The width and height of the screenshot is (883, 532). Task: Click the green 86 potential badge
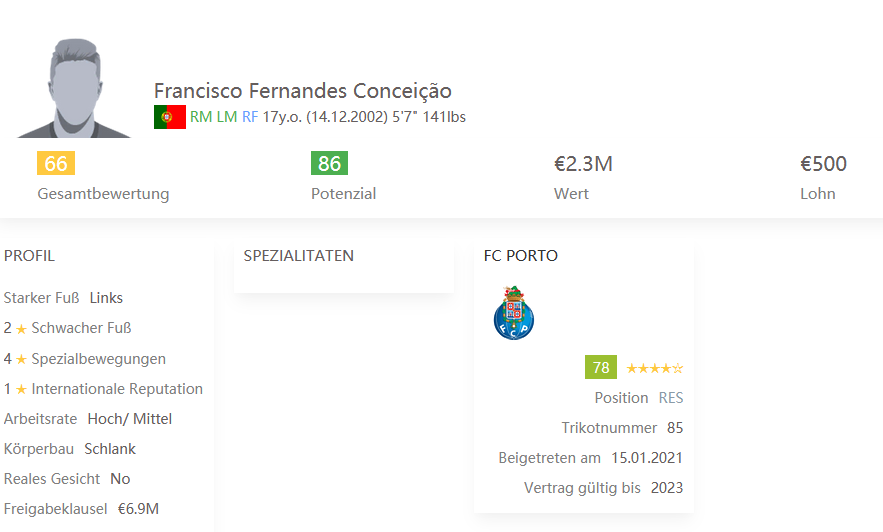coord(329,164)
